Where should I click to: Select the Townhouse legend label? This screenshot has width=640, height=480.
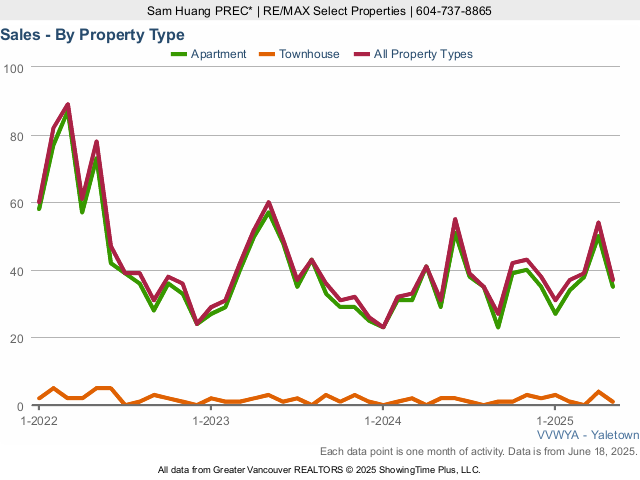click(x=309, y=54)
